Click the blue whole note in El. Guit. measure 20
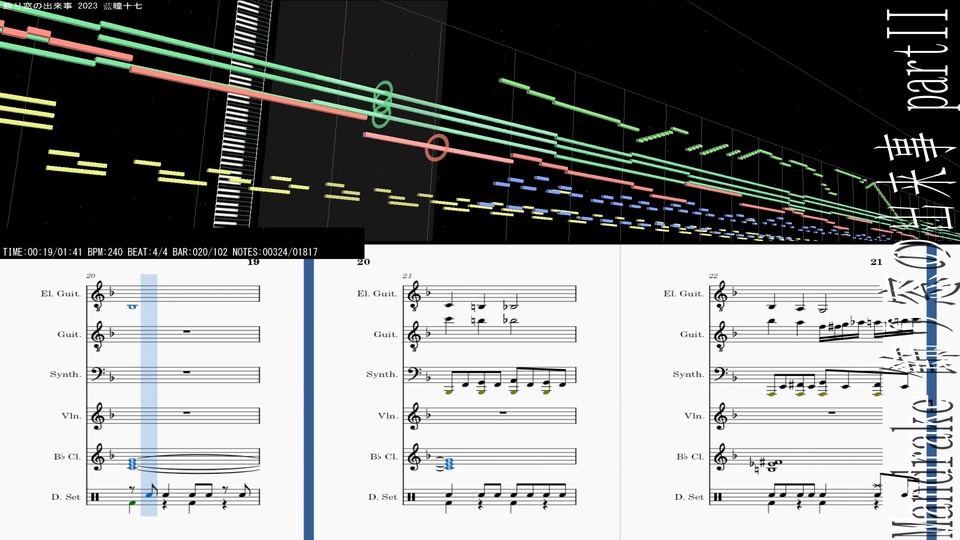Screen dimensions: 960x540 (132, 307)
